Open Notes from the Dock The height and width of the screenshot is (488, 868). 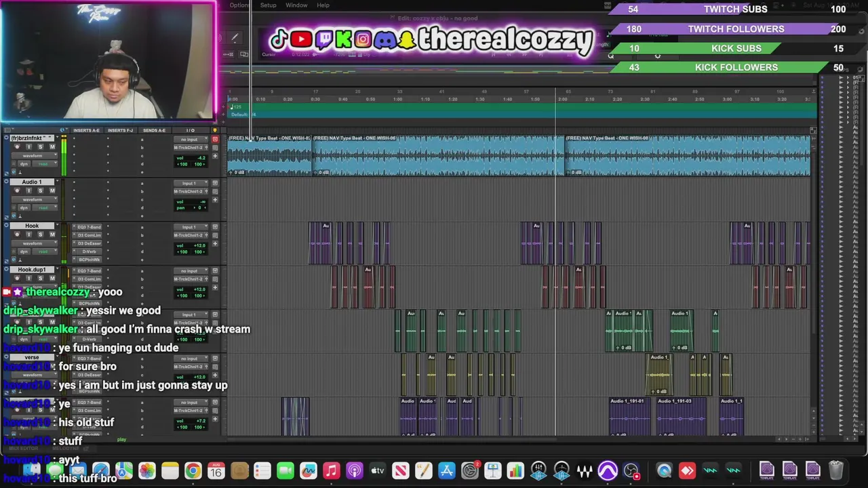click(170, 470)
